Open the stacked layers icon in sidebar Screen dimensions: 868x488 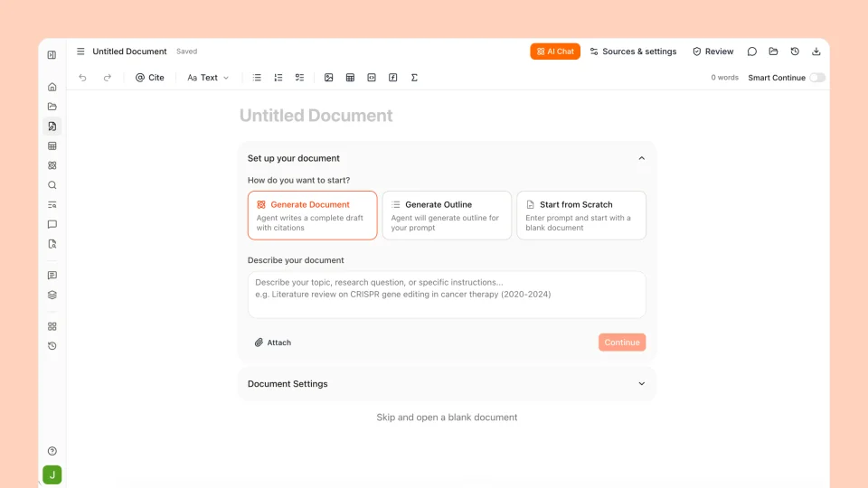click(x=52, y=295)
